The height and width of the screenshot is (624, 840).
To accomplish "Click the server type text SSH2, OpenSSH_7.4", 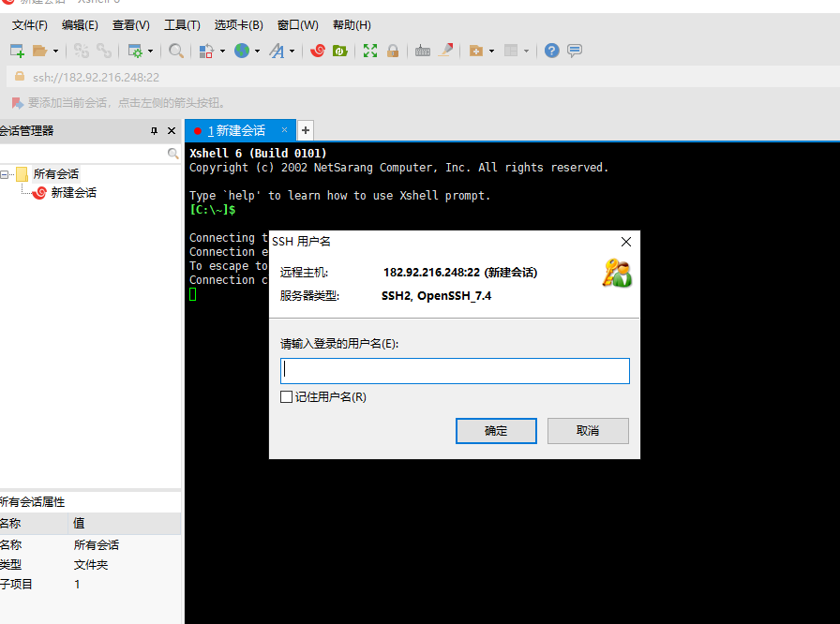I will 436,296.
